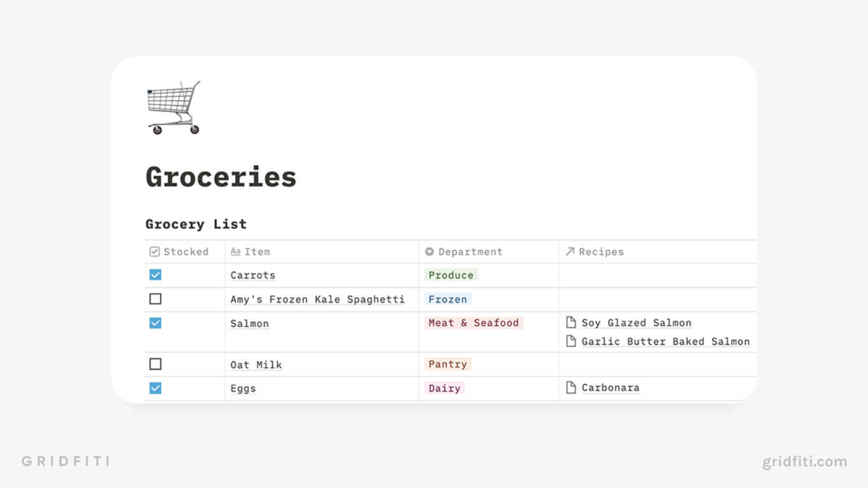The image size is (868, 488).
Task: Click the Carbonara recipe page icon
Action: pos(571,388)
